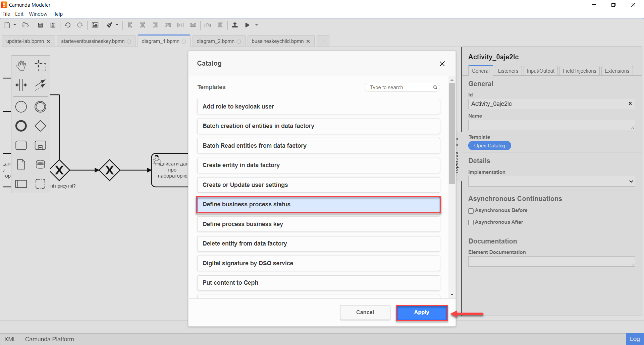
Task: Open the Window menu
Action: coord(38,14)
